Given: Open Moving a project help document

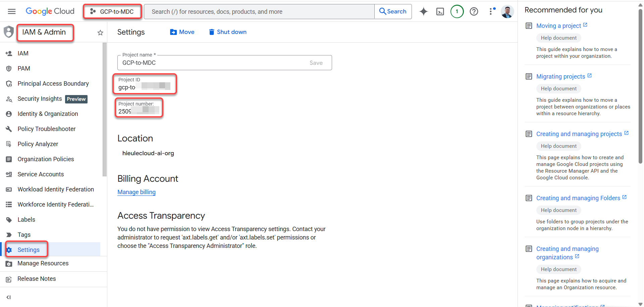Looking at the screenshot, I should click(558, 26).
